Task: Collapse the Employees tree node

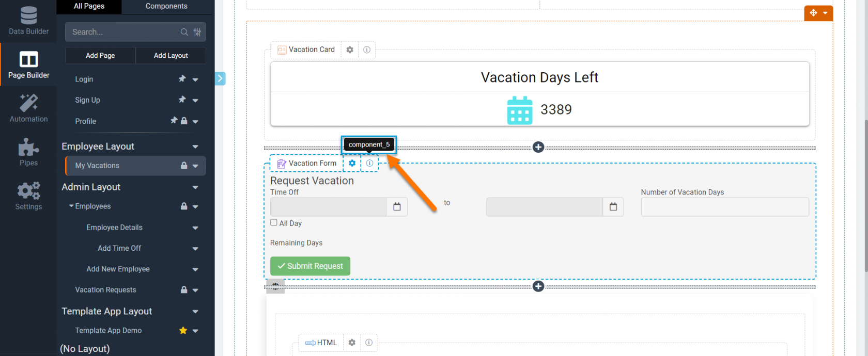Action: point(71,206)
